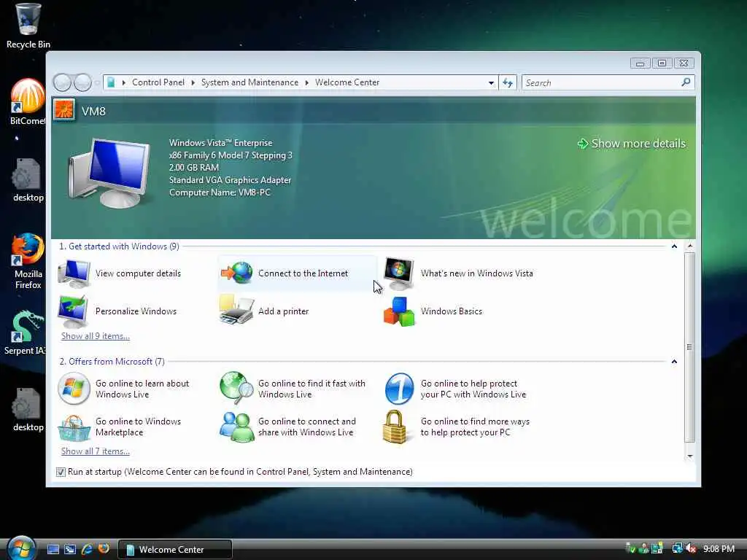Click the volume muted tray icon
The width and height of the screenshot is (747, 560).
[x=691, y=548]
